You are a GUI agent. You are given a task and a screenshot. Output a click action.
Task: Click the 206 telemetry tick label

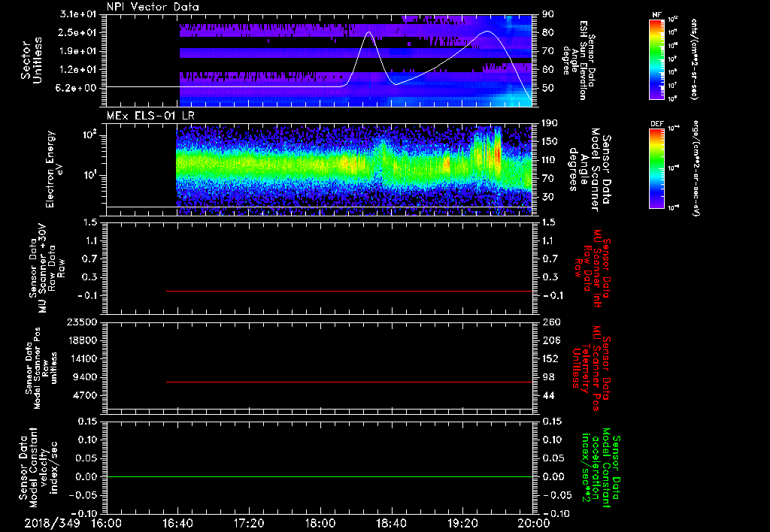pyautogui.click(x=550, y=340)
